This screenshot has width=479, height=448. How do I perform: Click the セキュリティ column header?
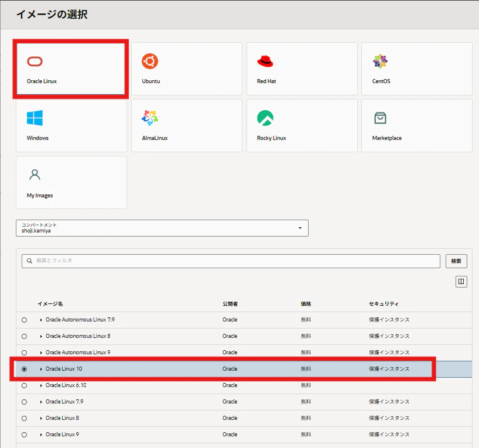pyautogui.click(x=384, y=304)
